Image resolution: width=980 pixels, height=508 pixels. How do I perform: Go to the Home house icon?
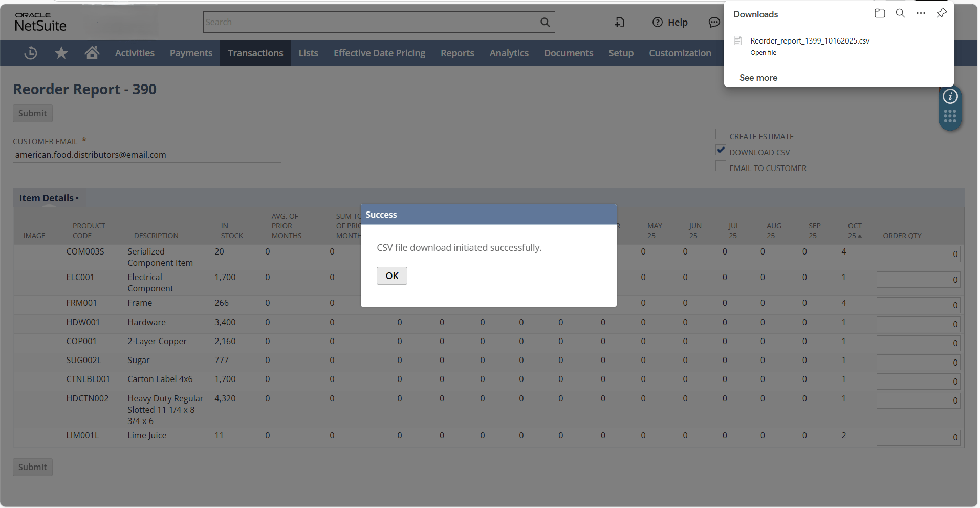click(x=92, y=53)
